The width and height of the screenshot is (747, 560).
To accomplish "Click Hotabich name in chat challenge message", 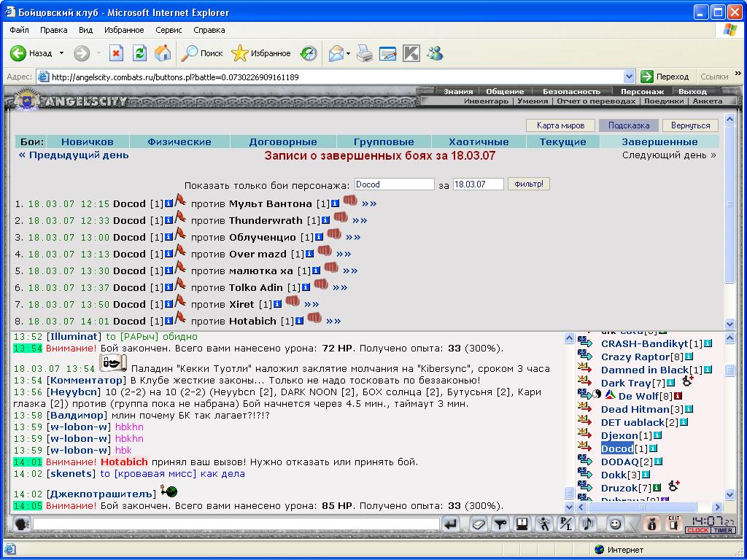I will click(124, 462).
